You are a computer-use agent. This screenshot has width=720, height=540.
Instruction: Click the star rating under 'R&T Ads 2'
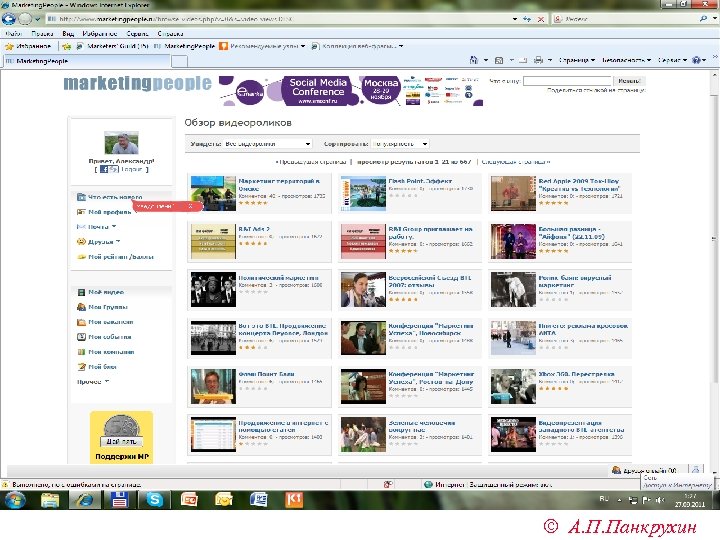pyautogui.click(x=253, y=243)
